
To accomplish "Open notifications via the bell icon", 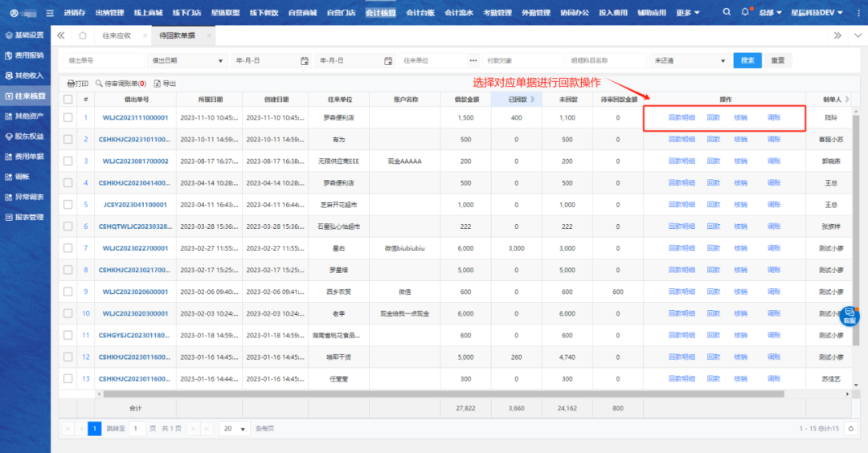I will pos(746,13).
